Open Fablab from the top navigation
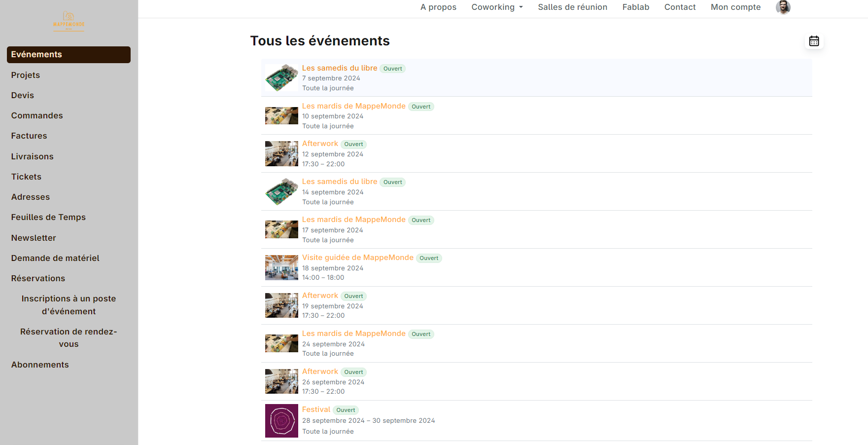 coord(635,7)
